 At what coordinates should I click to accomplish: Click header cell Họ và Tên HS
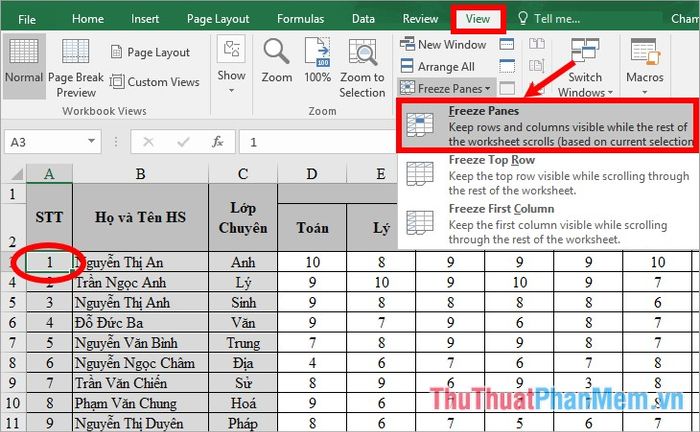click(x=140, y=217)
